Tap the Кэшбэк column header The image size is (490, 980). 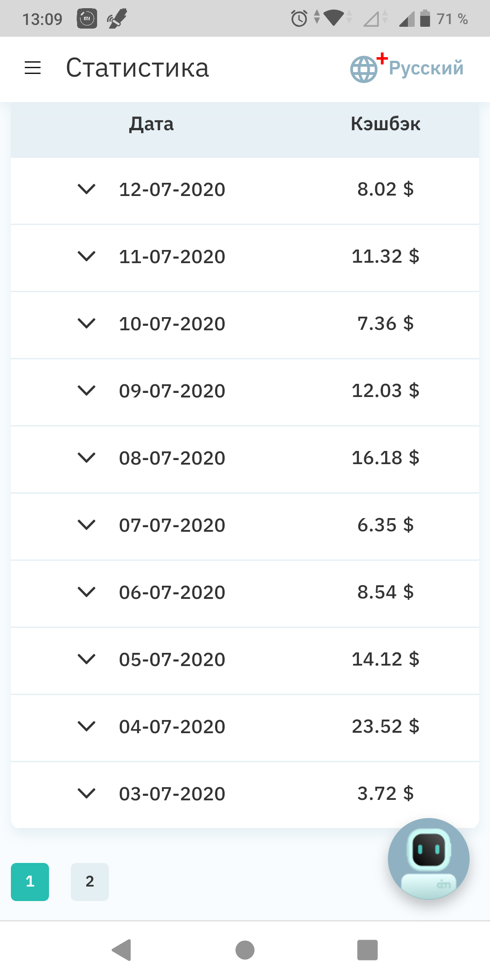pyautogui.click(x=386, y=124)
